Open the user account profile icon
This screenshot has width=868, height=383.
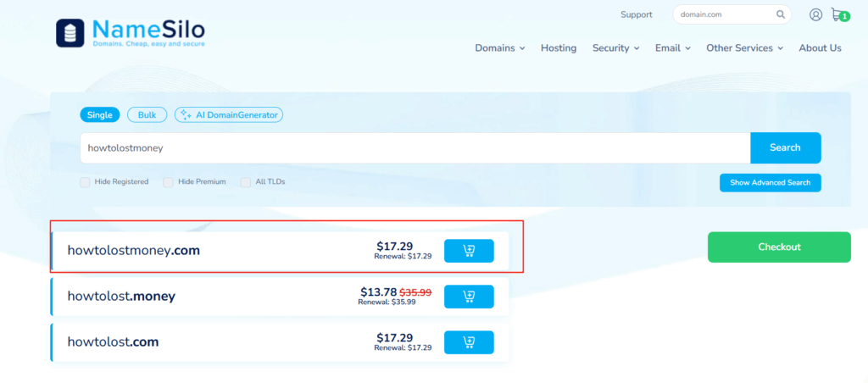point(815,14)
